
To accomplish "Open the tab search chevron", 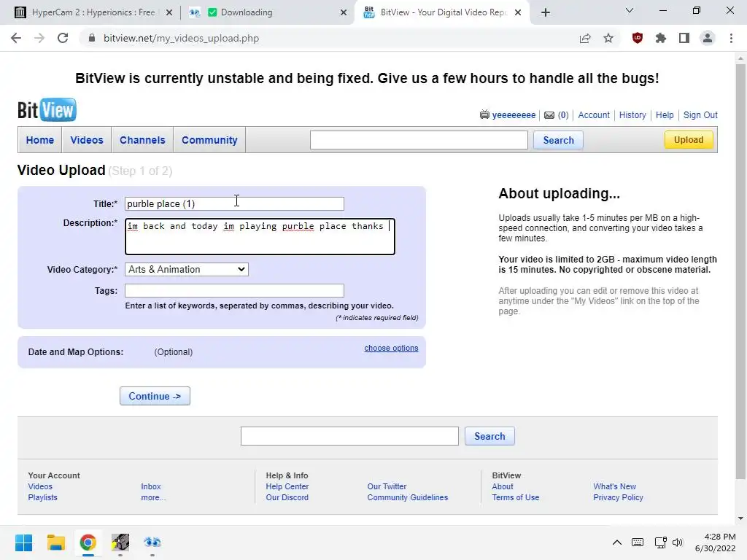I will click(630, 10).
